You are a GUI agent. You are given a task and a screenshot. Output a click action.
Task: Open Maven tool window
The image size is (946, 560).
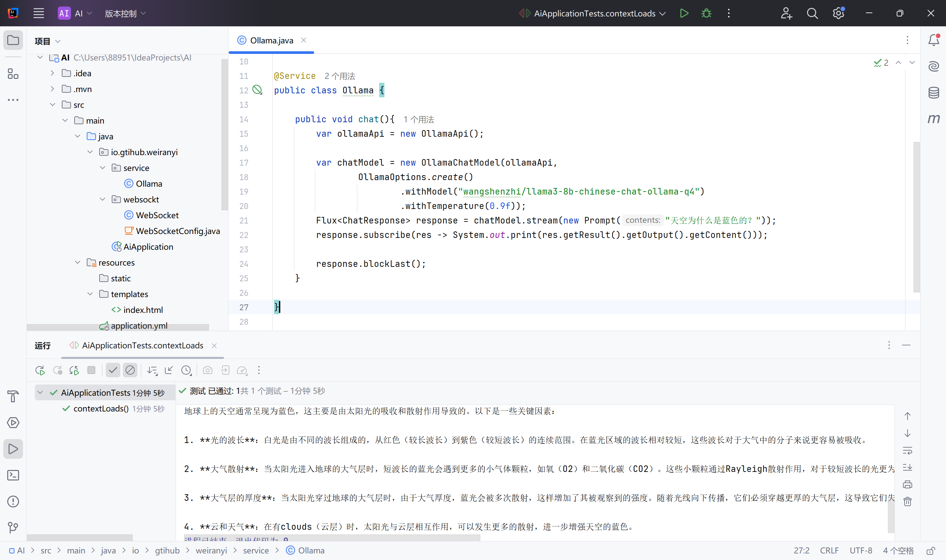(x=934, y=119)
